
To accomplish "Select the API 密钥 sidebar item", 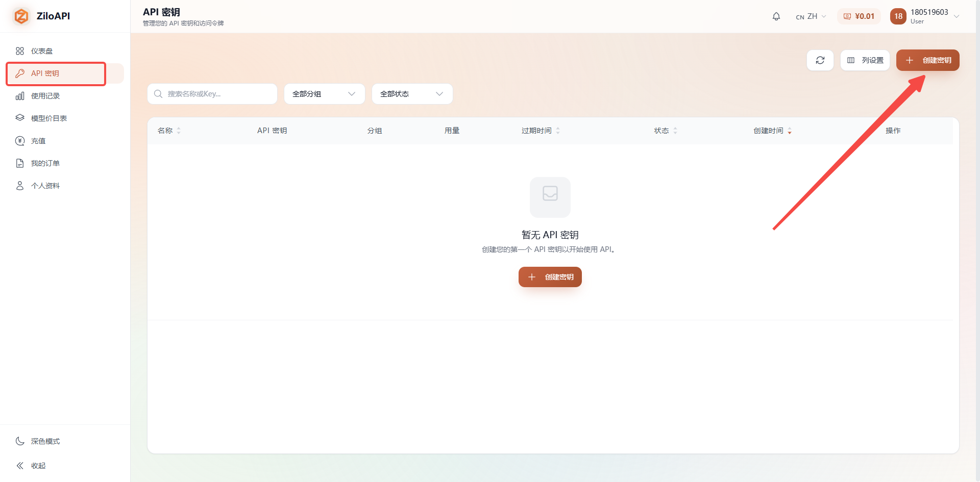I will (65, 73).
